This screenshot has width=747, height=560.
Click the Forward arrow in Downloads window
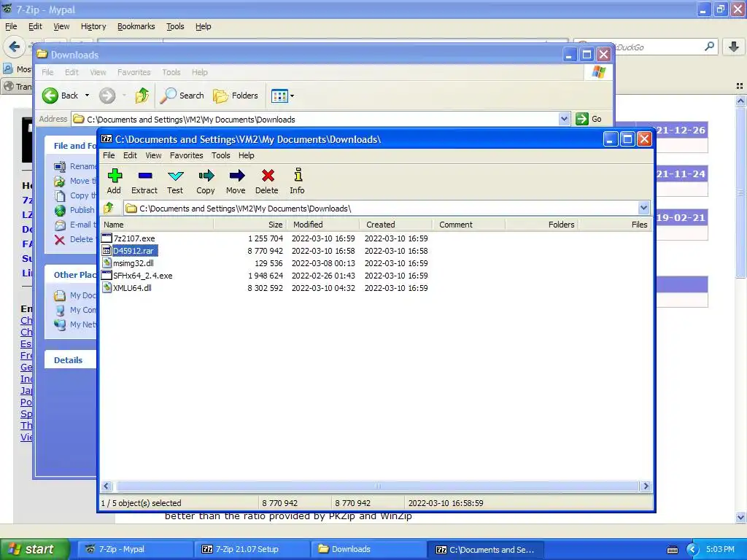click(x=107, y=96)
